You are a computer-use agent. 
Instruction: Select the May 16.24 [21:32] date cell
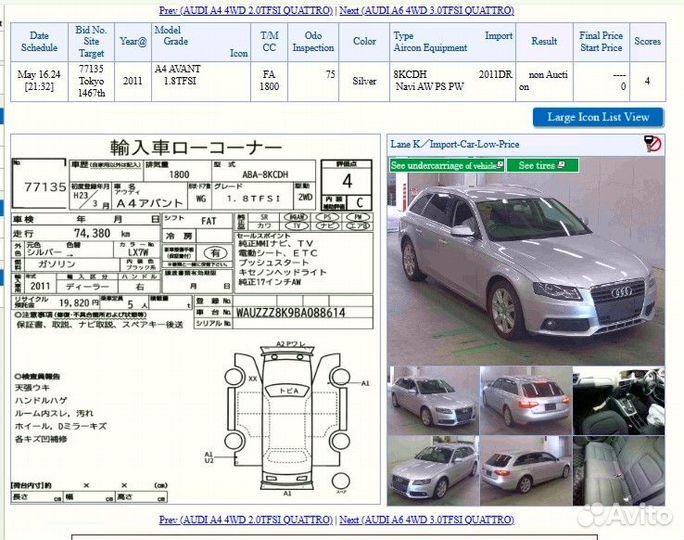tap(39, 81)
